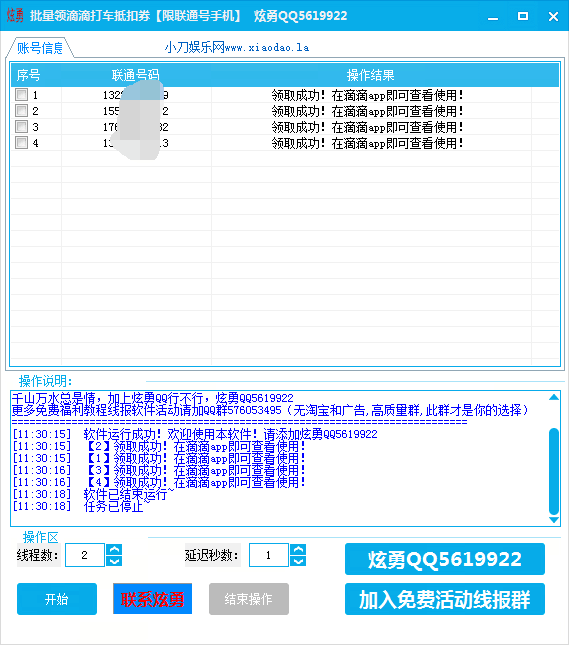Click log scrollbar up arrow
Image resolution: width=569 pixels, height=645 pixels.
coord(554,397)
